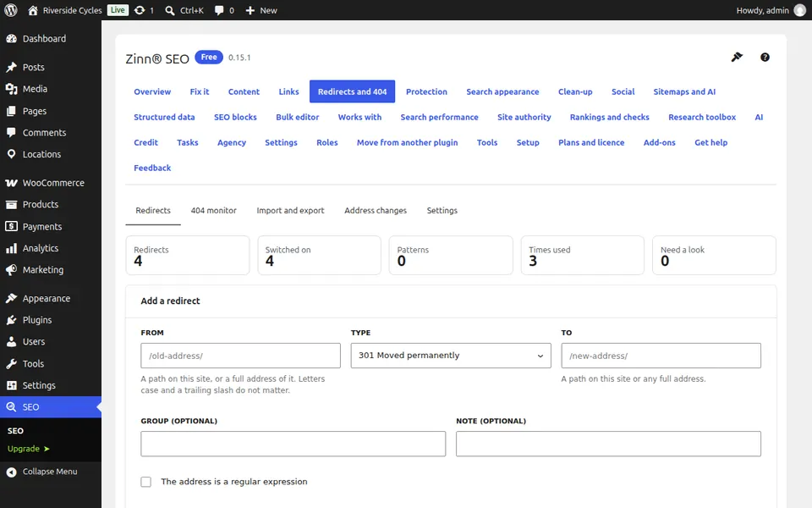The width and height of the screenshot is (812, 508).
Task: Open the Analytics bar chart icon
Action: point(11,248)
